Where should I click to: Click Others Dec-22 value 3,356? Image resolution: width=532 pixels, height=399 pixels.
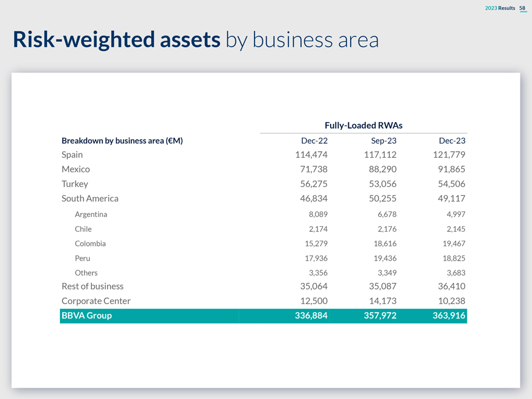click(318, 273)
